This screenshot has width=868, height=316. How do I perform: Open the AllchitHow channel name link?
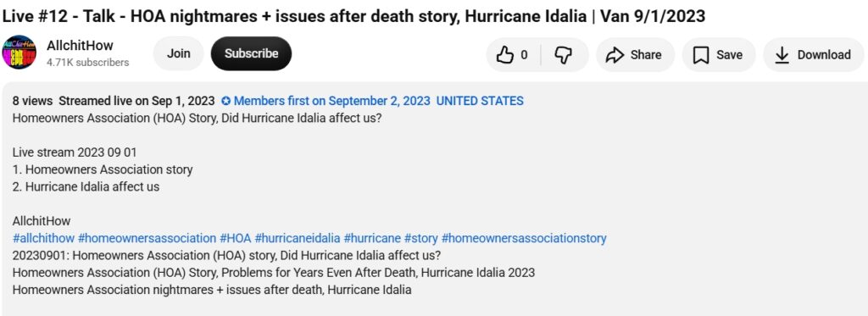click(80, 46)
